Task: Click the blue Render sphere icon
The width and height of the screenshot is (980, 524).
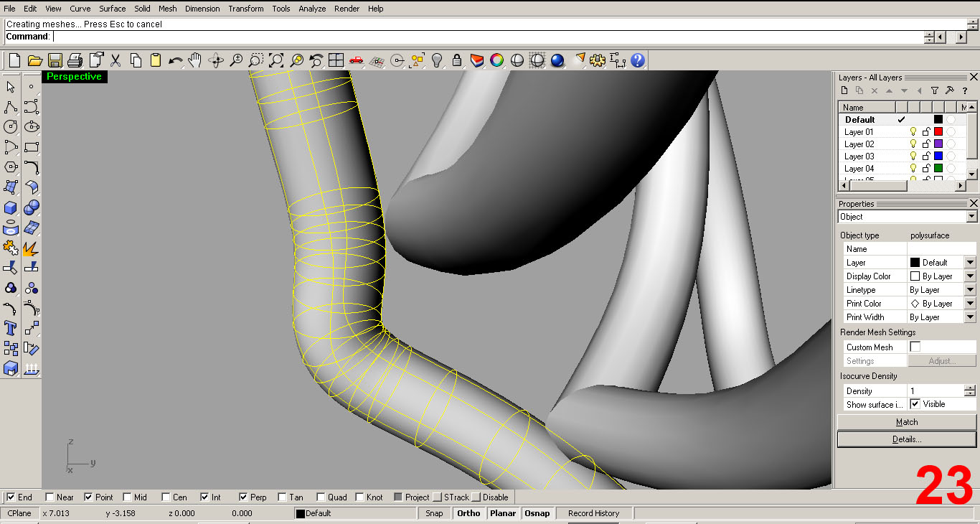Action: [557, 60]
